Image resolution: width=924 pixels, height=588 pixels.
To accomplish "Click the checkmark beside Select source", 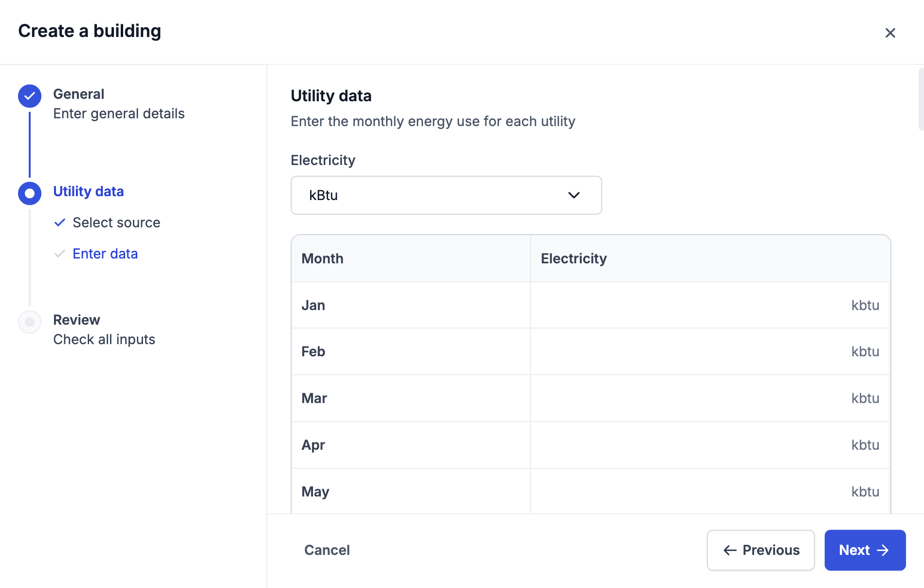I will (x=60, y=222).
